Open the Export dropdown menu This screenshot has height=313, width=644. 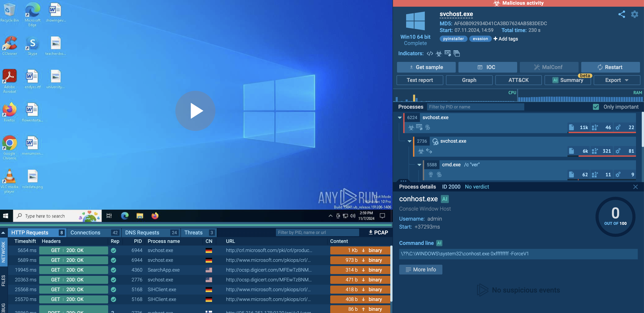click(x=616, y=80)
